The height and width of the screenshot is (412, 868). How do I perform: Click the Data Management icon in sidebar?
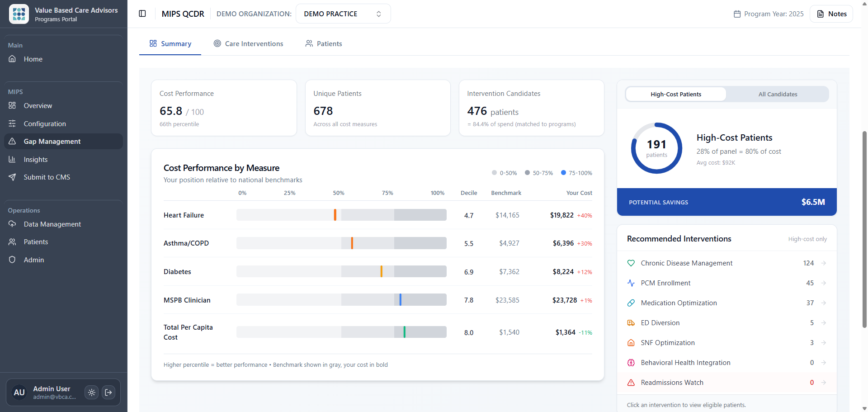(12, 224)
